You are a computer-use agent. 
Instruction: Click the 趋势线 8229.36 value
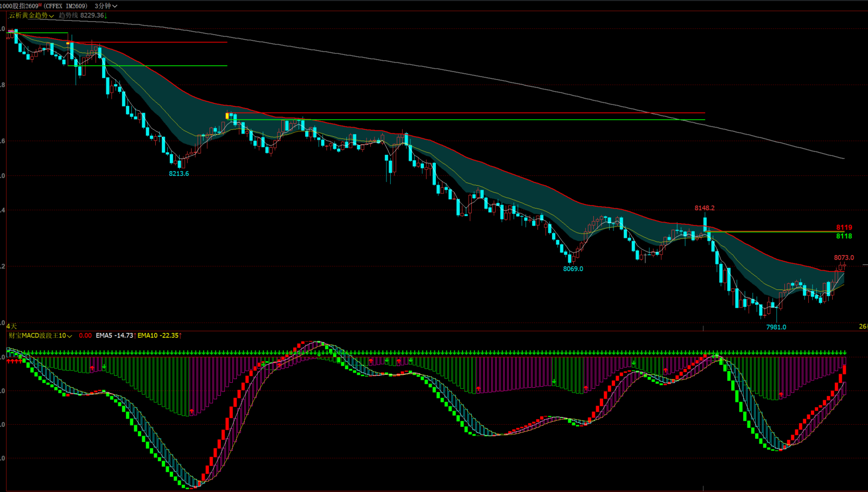pos(83,16)
